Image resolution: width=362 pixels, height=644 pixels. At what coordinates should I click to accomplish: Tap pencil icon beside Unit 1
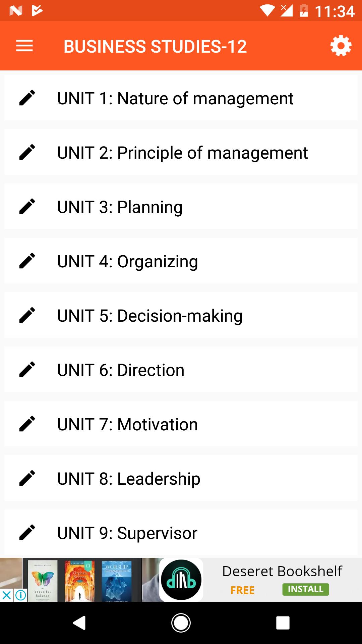(x=27, y=98)
